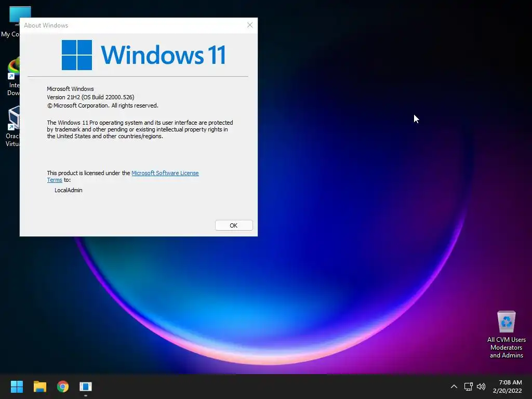Click the 'LocalAdmin' licensee name

(68, 190)
